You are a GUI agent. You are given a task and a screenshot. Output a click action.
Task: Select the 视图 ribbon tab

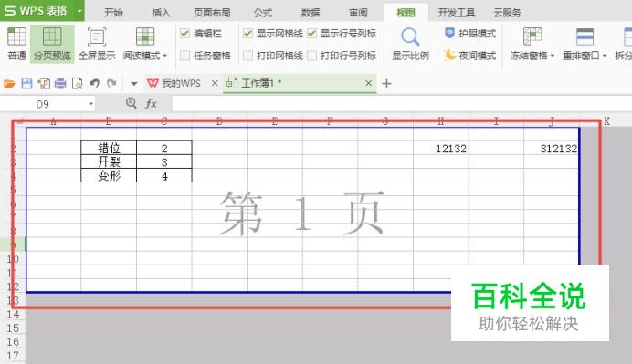click(x=406, y=13)
